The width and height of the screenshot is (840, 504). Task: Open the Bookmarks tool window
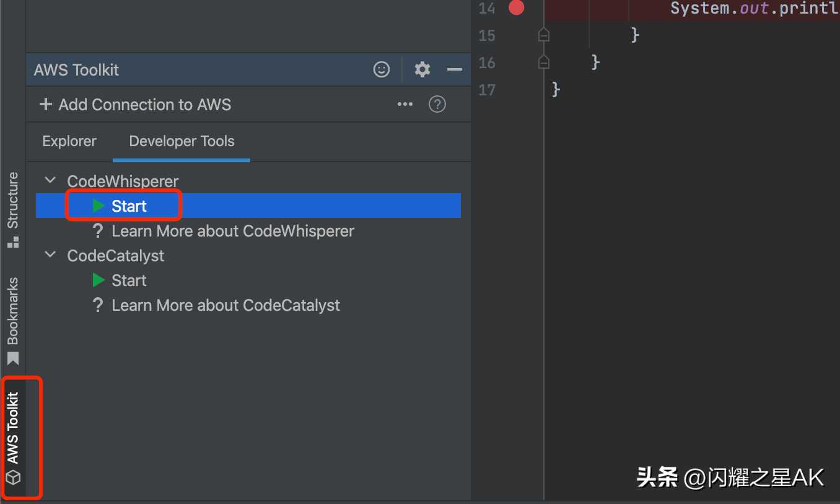click(x=13, y=322)
